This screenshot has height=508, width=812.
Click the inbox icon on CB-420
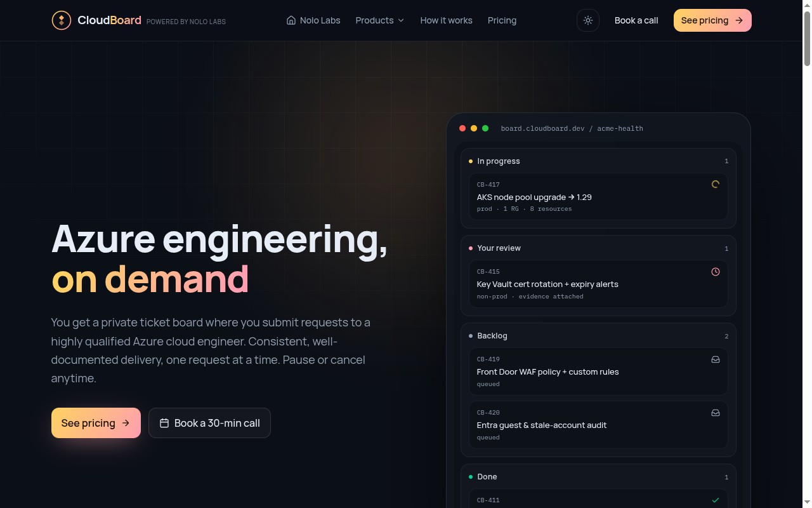716,413
